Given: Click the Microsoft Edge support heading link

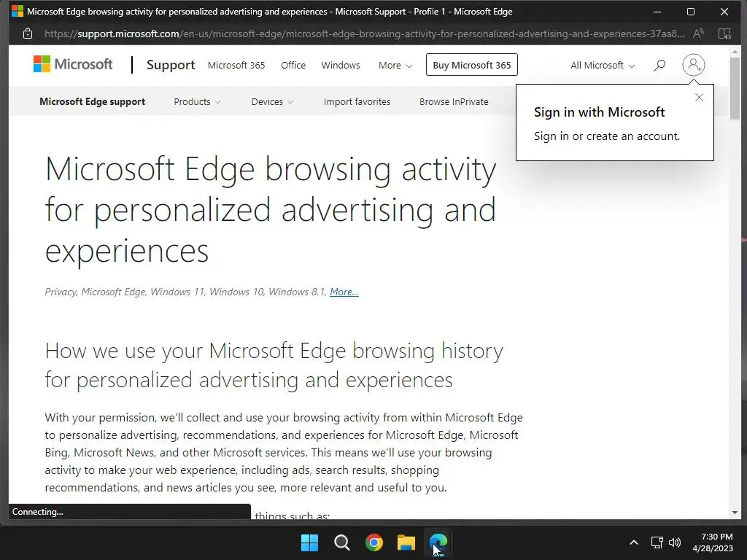Looking at the screenshot, I should [x=93, y=101].
